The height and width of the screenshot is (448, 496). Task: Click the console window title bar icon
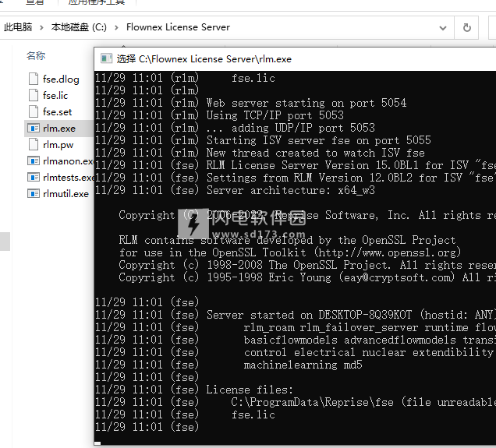coord(106,58)
